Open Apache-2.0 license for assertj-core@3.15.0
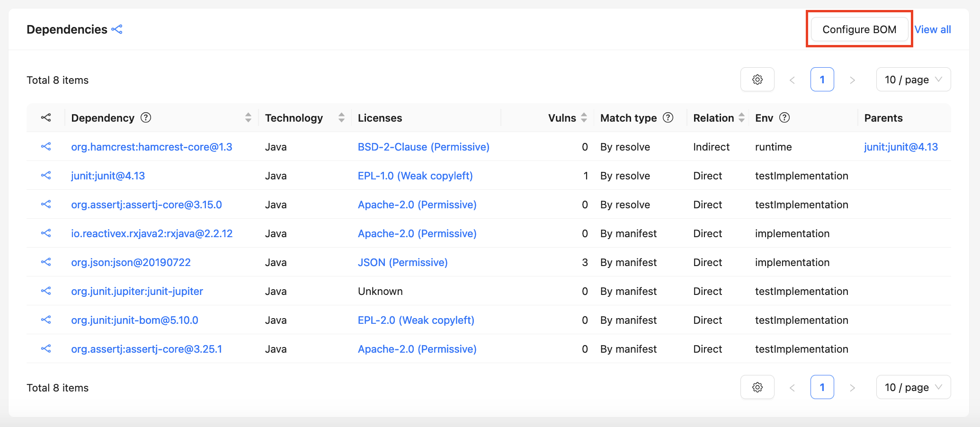The width and height of the screenshot is (980, 427). 417,205
